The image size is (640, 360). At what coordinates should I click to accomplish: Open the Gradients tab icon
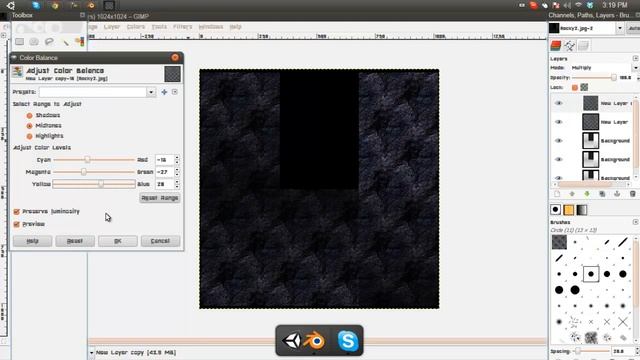click(582, 210)
